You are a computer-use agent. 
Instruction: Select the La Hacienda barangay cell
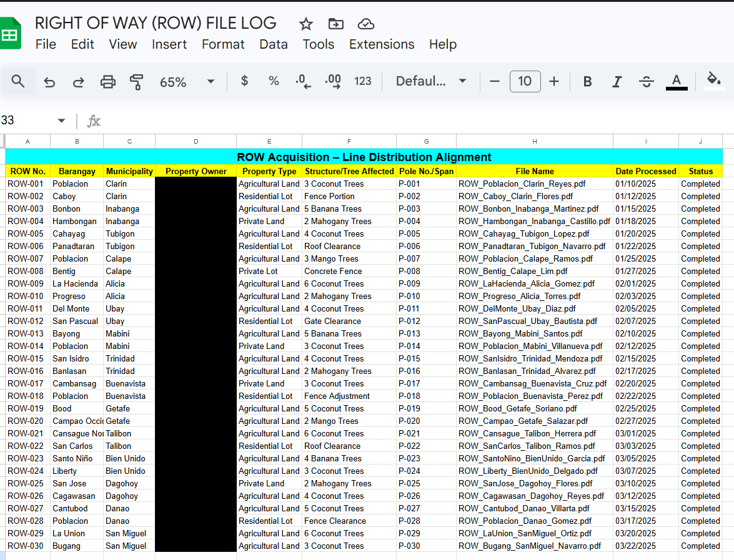(77, 283)
